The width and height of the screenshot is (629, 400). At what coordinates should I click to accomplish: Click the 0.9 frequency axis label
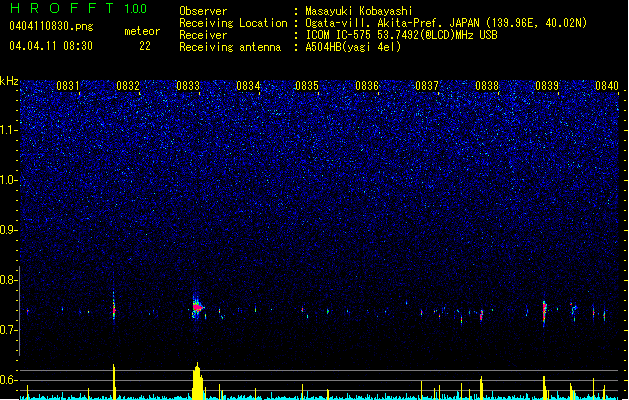click(x=8, y=230)
